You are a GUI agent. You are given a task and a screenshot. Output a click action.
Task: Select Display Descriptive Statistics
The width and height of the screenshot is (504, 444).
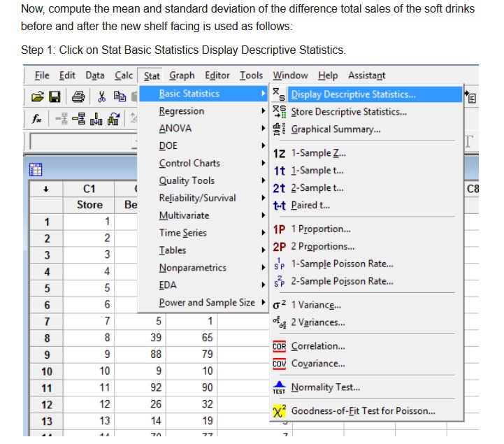[352, 94]
